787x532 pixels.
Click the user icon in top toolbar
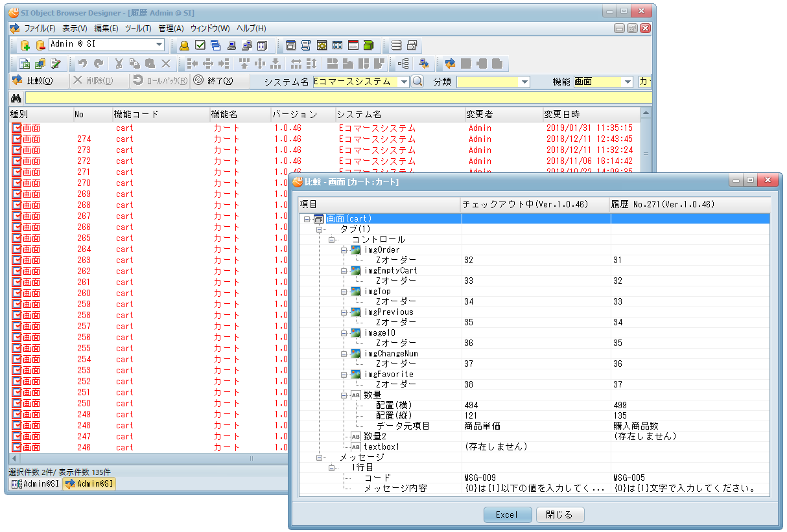point(184,45)
